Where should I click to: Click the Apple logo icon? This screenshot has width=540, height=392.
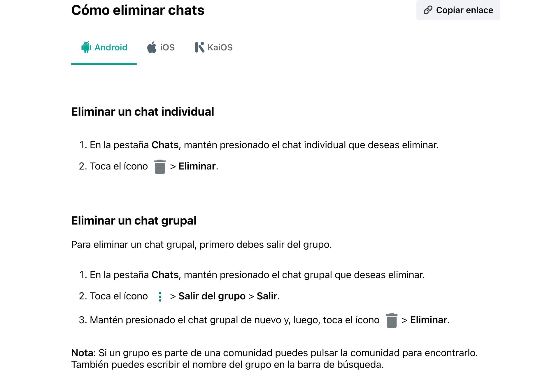(x=152, y=47)
